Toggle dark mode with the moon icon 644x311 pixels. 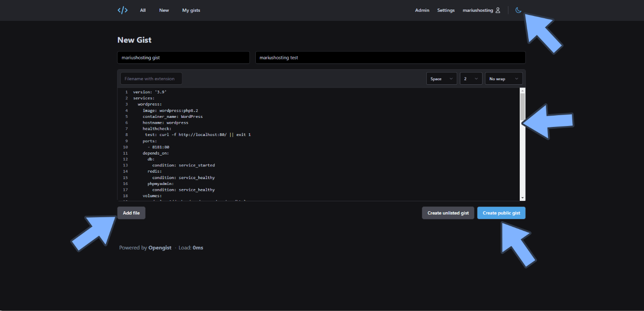click(x=518, y=10)
